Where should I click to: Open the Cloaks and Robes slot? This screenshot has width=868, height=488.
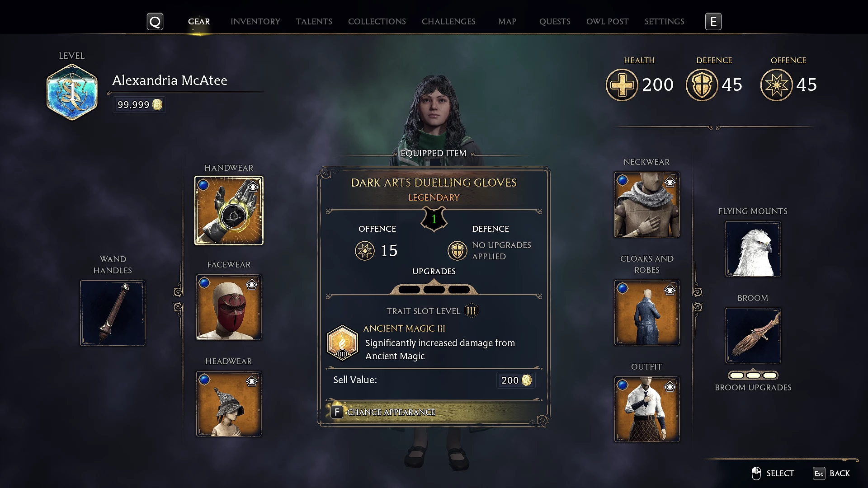coord(646,313)
